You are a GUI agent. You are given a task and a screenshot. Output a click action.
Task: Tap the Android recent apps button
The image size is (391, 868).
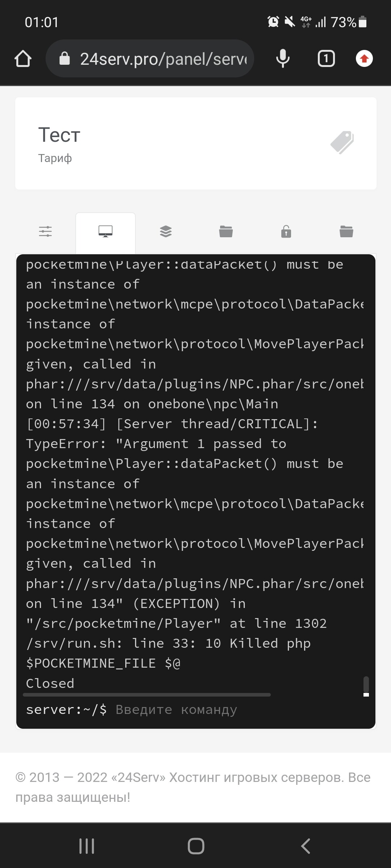click(x=87, y=846)
